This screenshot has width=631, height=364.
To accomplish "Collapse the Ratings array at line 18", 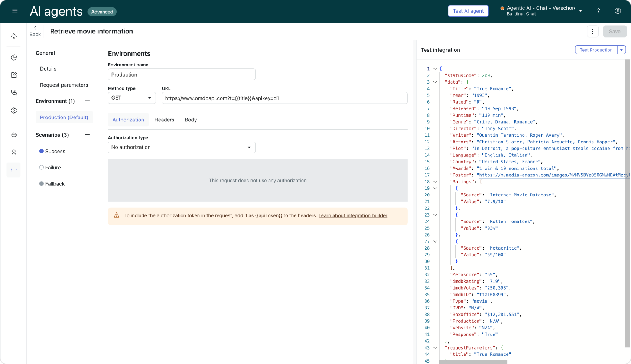I will pyautogui.click(x=435, y=182).
